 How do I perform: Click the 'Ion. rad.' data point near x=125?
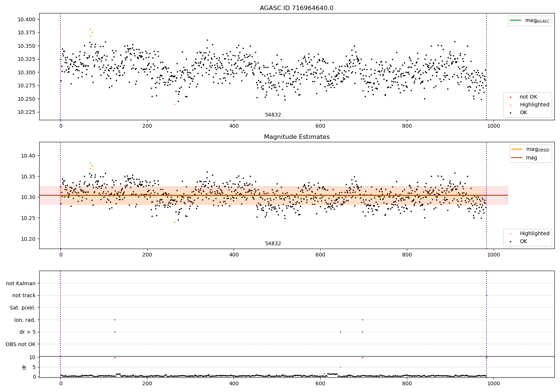(x=115, y=320)
